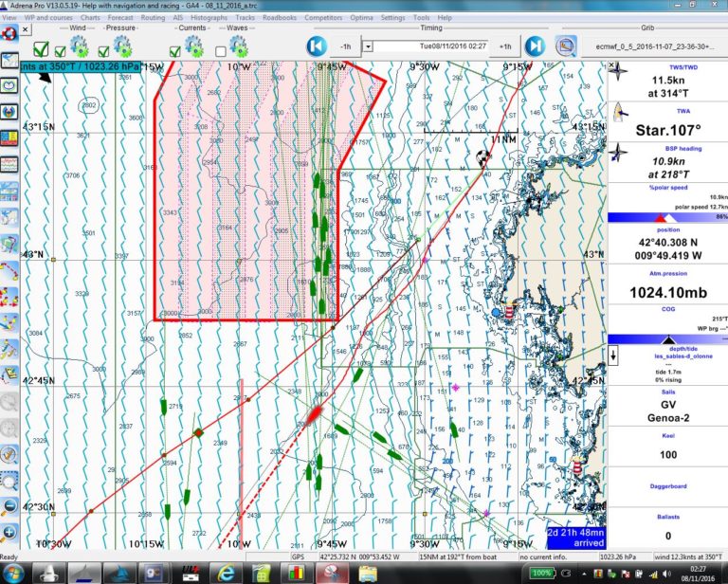Viewport: 728px width, 584px height.
Task: Close the grib toolbar with X button
Action: (25, 29)
